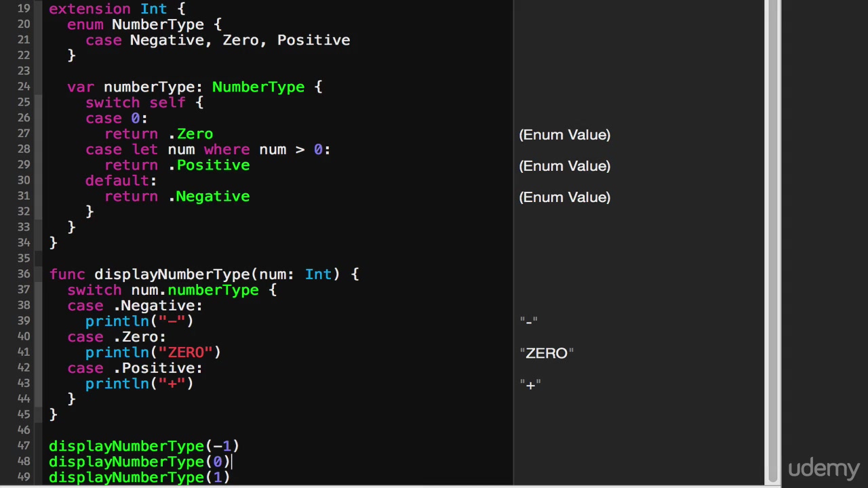
Task: Click the displayNumberType(-1) call
Action: click(144, 446)
